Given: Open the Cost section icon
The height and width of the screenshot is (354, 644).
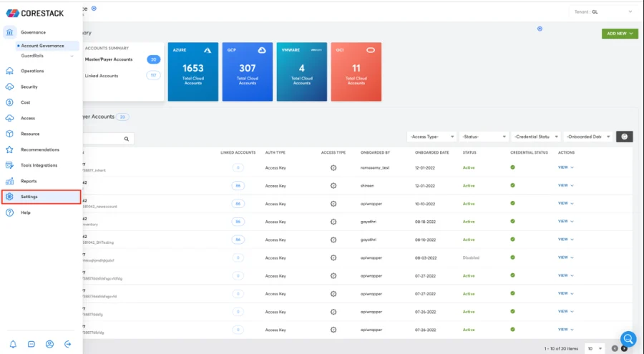Looking at the screenshot, I should pyautogui.click(x=10, y=102).
